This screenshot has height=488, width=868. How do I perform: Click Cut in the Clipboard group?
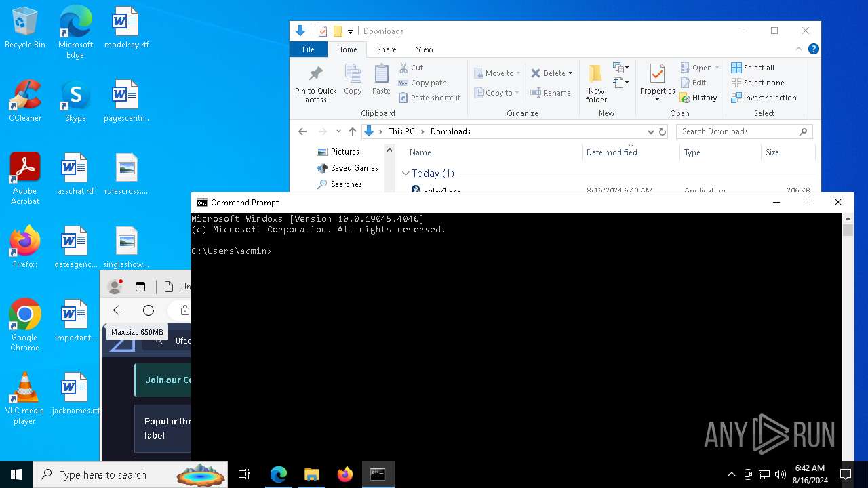[412, 68]
